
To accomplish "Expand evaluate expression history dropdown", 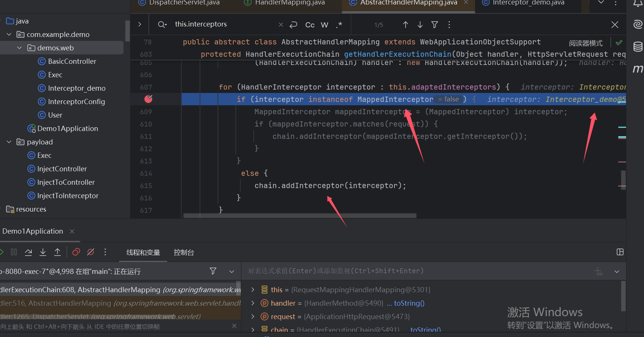I will pos(617,271).
